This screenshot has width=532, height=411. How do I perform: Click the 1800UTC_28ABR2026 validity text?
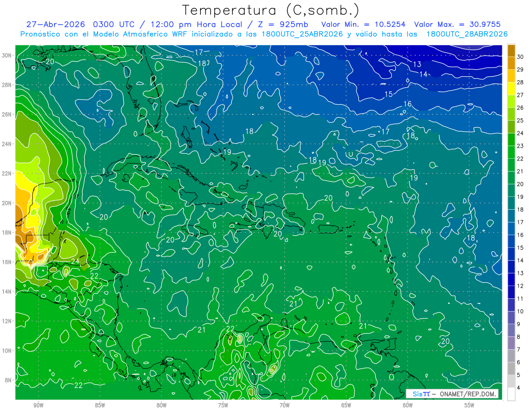(467, 34)
